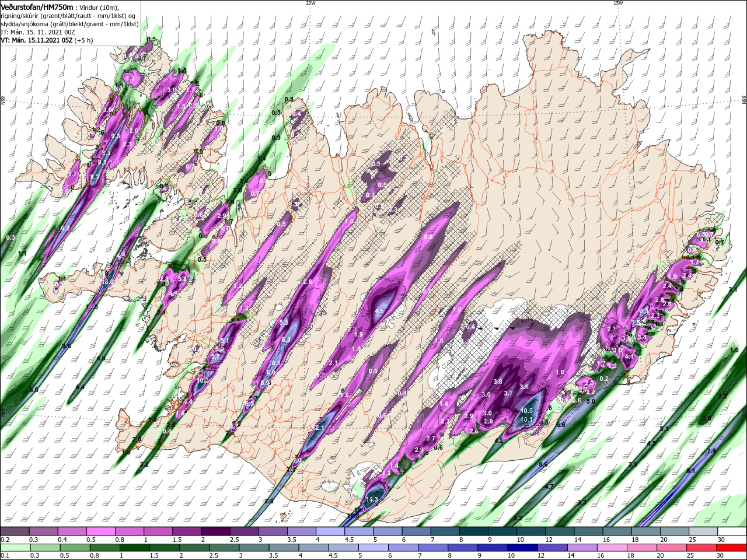Click the 10.5 map value in the southeast purple area
This screenshot has height=560, width=747.
(x=526, y=411)
